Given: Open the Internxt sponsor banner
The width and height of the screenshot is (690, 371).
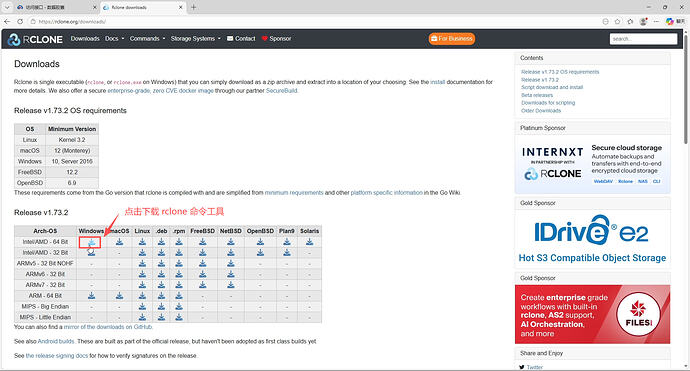Looking at the screenshot, I should point(592,164).
